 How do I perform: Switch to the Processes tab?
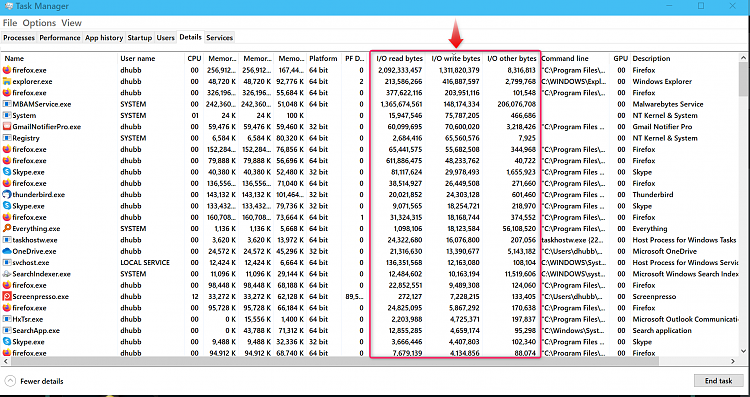[19, 38]
